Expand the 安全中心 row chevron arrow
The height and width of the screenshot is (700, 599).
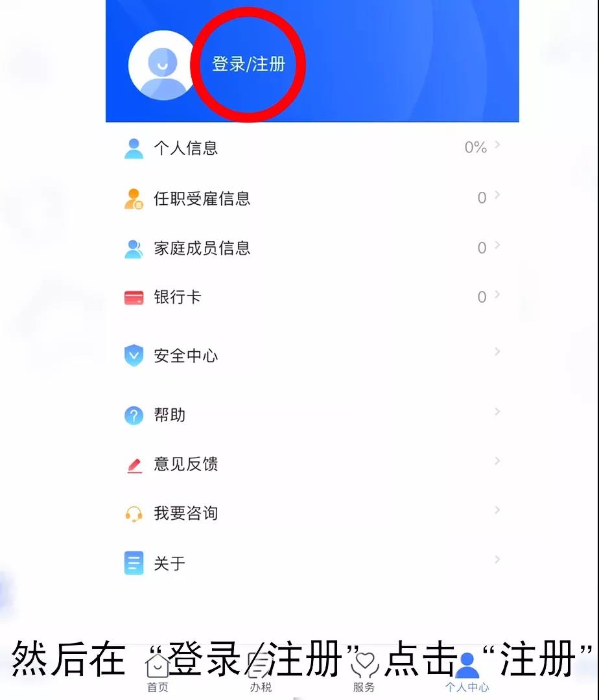(x=497, y=352)
